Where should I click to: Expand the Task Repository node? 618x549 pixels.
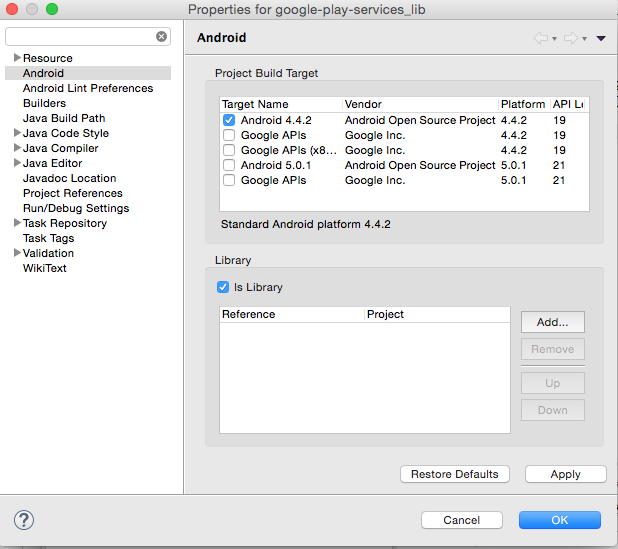(x=17, y=222)
